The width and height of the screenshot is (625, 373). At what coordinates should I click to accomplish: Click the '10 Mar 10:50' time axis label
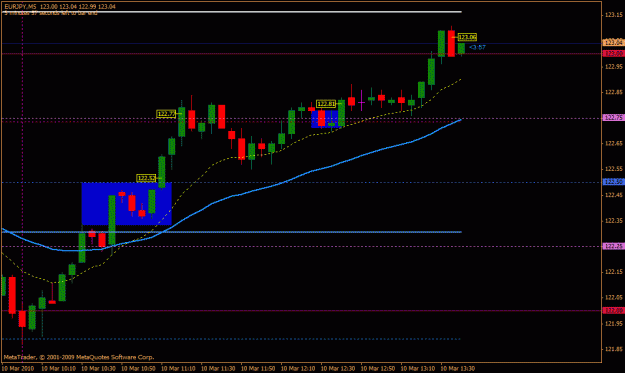(138, 369)
